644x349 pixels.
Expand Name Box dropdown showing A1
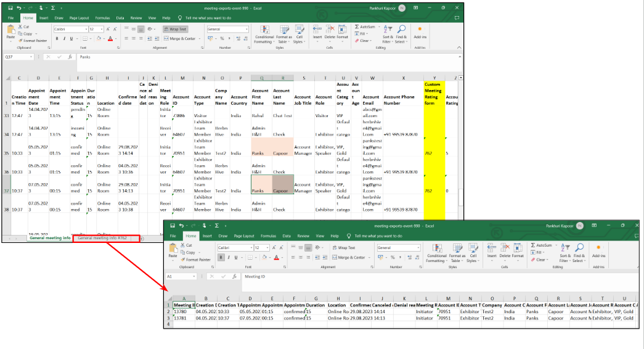point(194,276)
